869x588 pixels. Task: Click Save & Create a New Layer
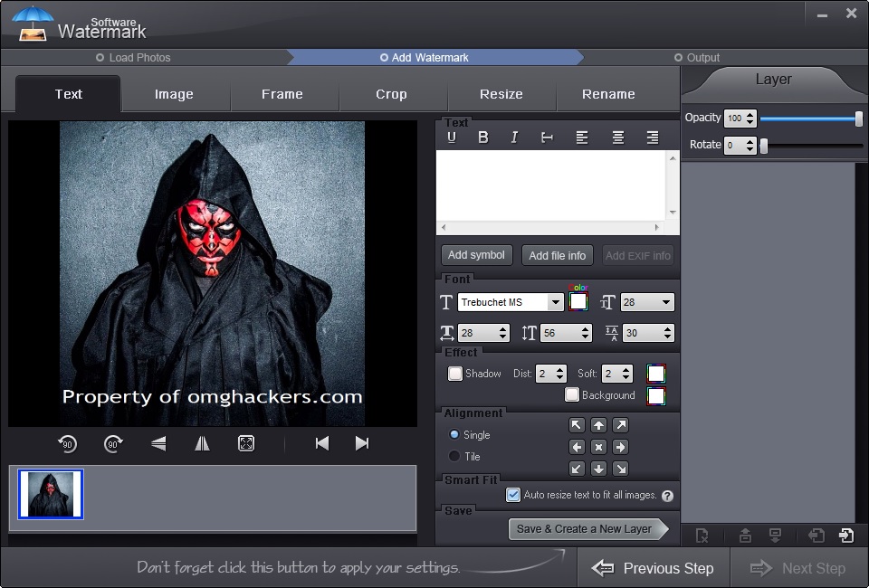[x=587, y=529]
